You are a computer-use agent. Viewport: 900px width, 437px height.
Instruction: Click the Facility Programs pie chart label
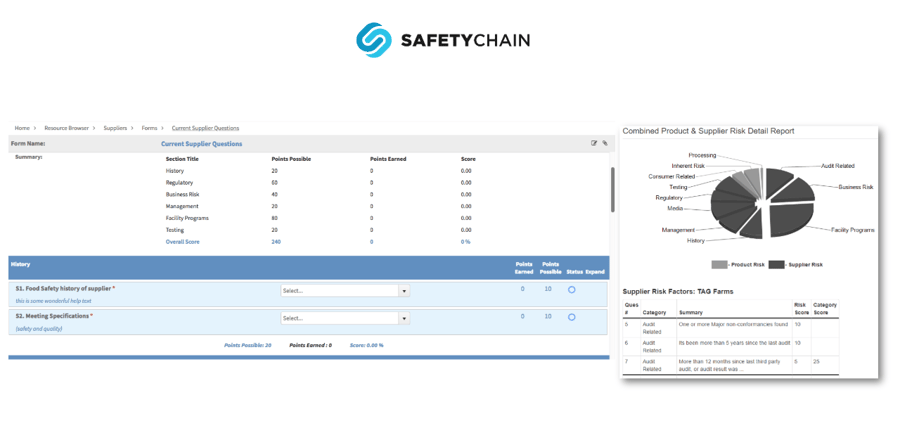tap(853, 230)
